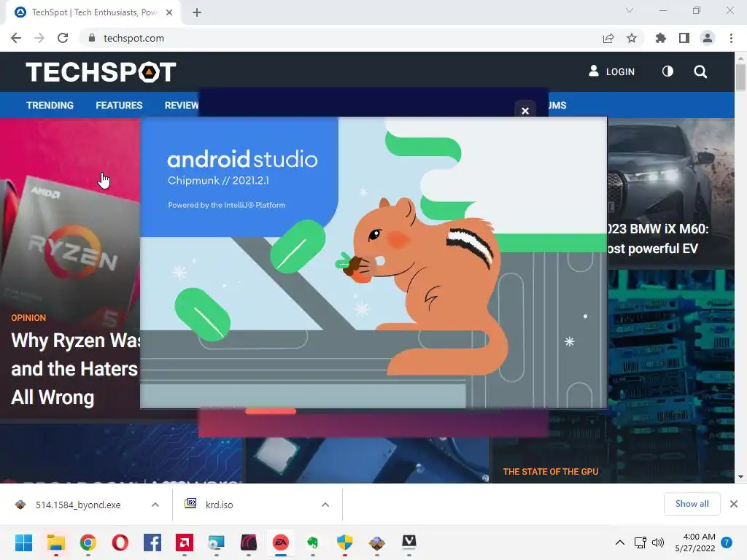The height and width of the screenshot is (560, 747).
Task: Go forward with the browser forward arrow
Action: click(x=39, y=38)
